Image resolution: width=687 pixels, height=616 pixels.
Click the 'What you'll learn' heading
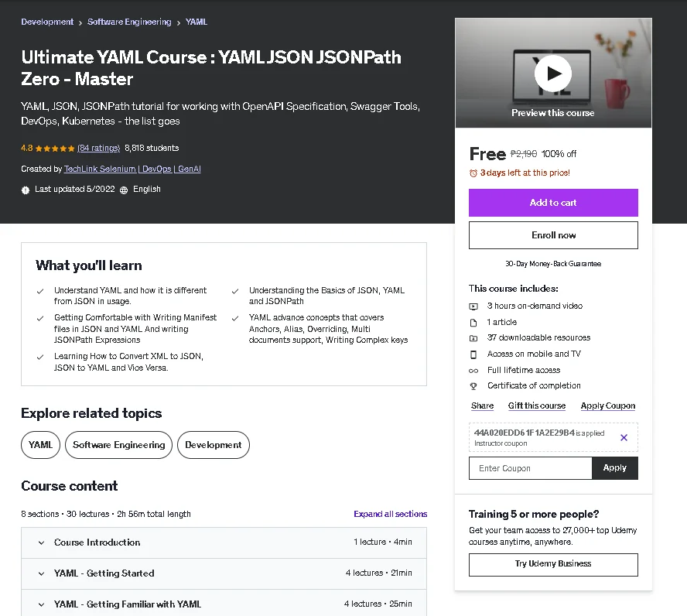pyautogui.click(x=89, y=265)
